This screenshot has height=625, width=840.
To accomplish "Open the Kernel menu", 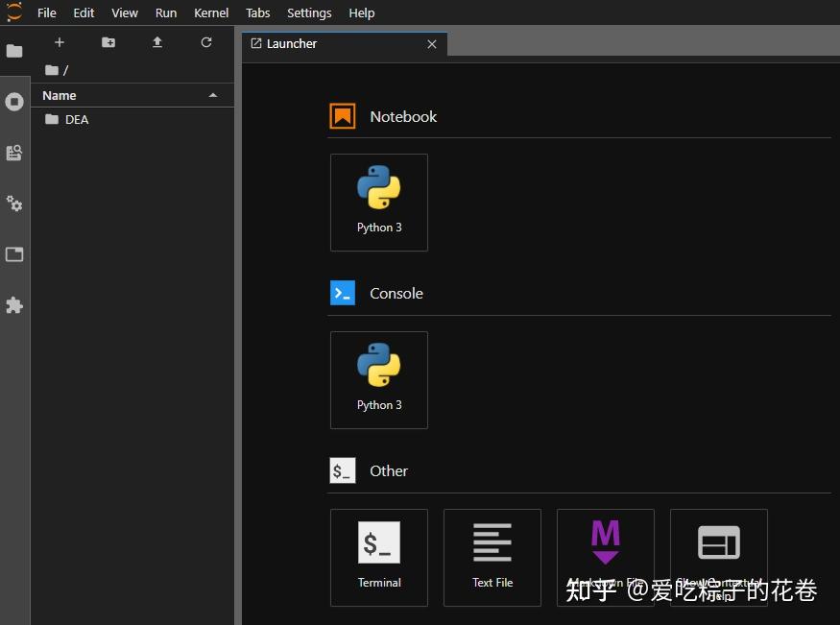I will click(210, 12).
